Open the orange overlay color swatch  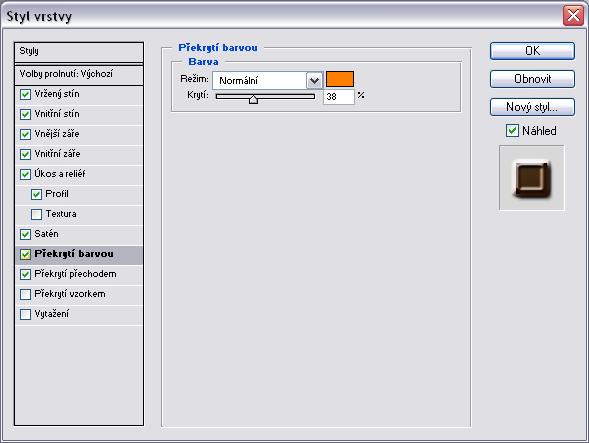pos(340,79)
